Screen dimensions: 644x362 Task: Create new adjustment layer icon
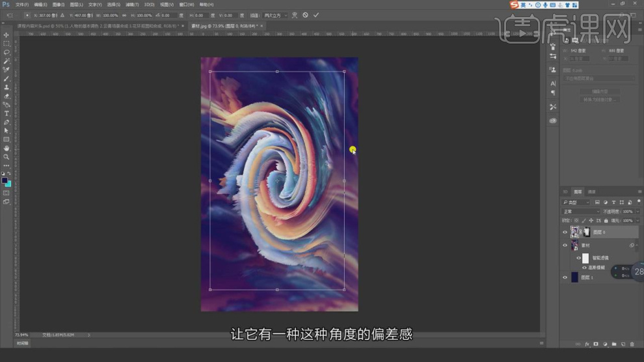[x=605, y=344]
